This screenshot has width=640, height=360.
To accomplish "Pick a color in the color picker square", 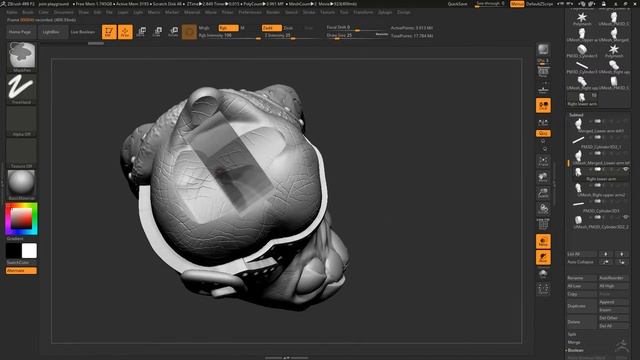I will [21, 218].
